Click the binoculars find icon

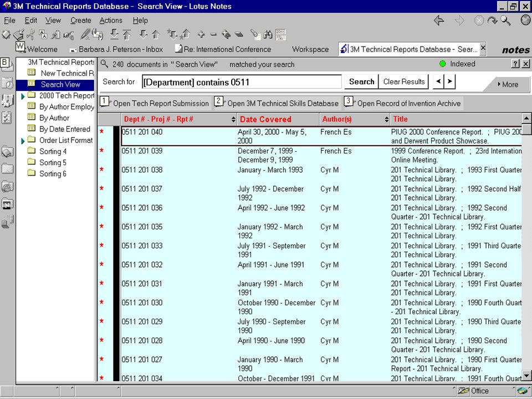(268, 34)
